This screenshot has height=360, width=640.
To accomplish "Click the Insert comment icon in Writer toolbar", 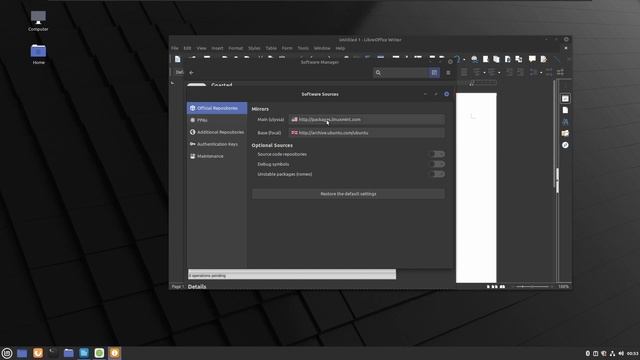I will click(x=532, y=60).
